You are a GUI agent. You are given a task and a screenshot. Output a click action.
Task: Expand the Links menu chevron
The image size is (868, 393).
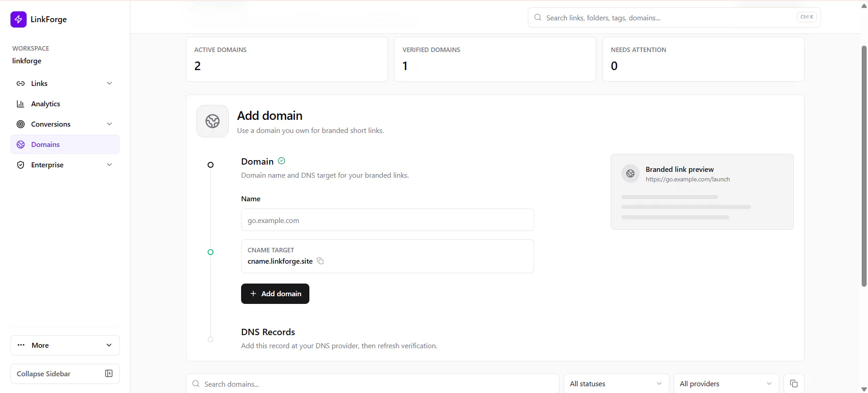(109, 83)
